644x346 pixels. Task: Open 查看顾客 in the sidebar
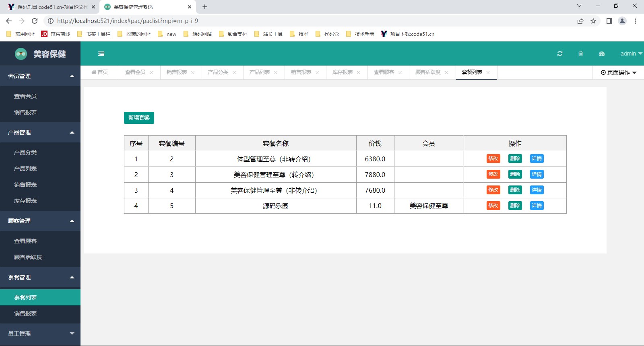click(40, 241)
